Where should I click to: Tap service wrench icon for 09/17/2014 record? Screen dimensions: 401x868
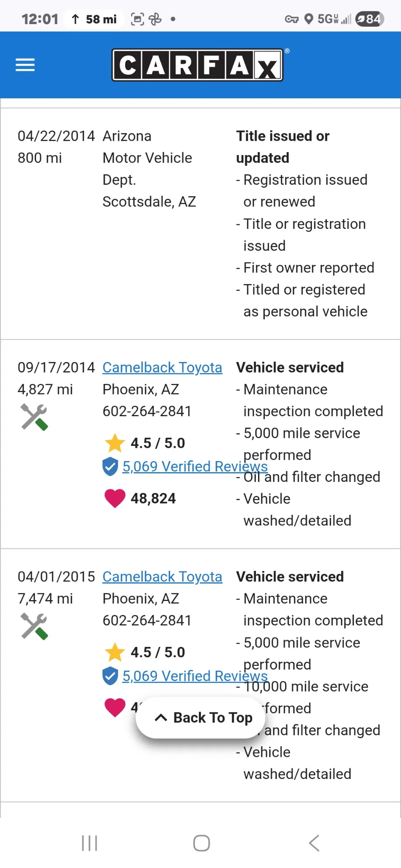34,417
